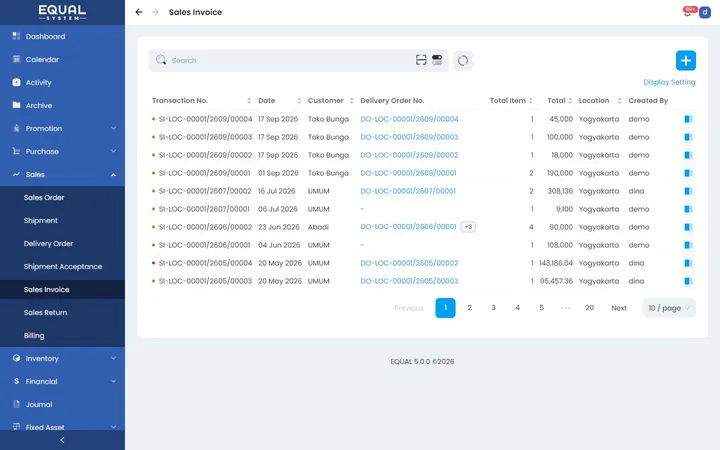Open row action icon for SI-LOC-00001/2607/00002
Screen dimensions: 720x450
(688, 191)
